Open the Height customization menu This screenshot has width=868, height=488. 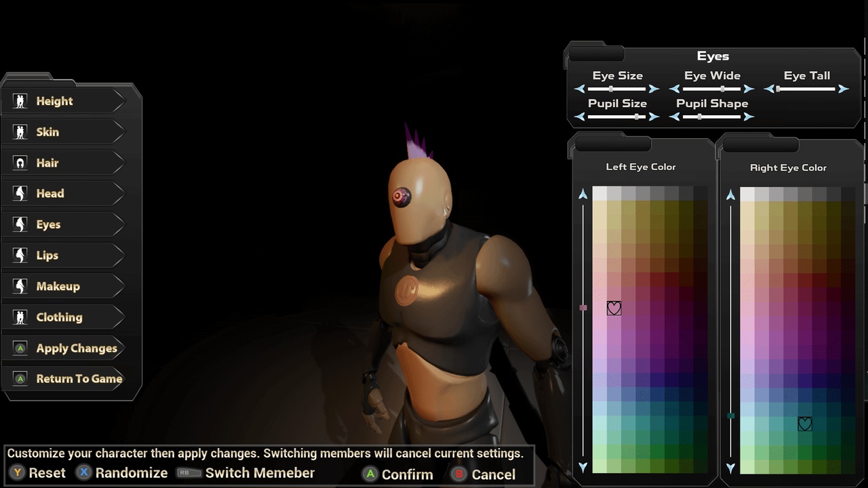pos(64,101)
